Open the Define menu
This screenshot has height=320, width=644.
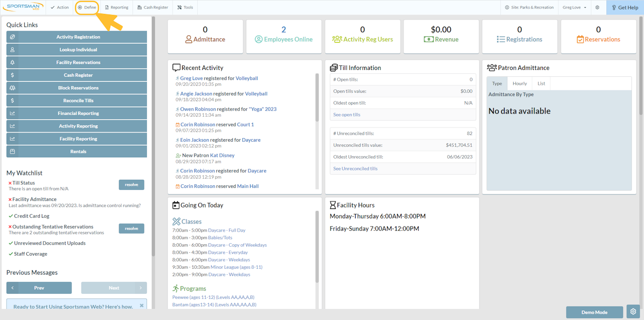87,8
